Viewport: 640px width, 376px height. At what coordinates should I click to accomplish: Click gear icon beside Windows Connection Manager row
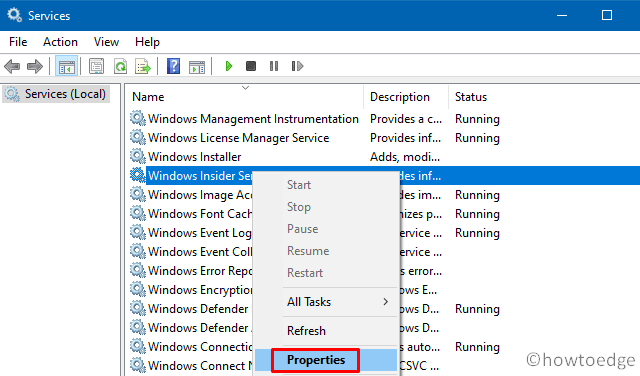(138, 346)
